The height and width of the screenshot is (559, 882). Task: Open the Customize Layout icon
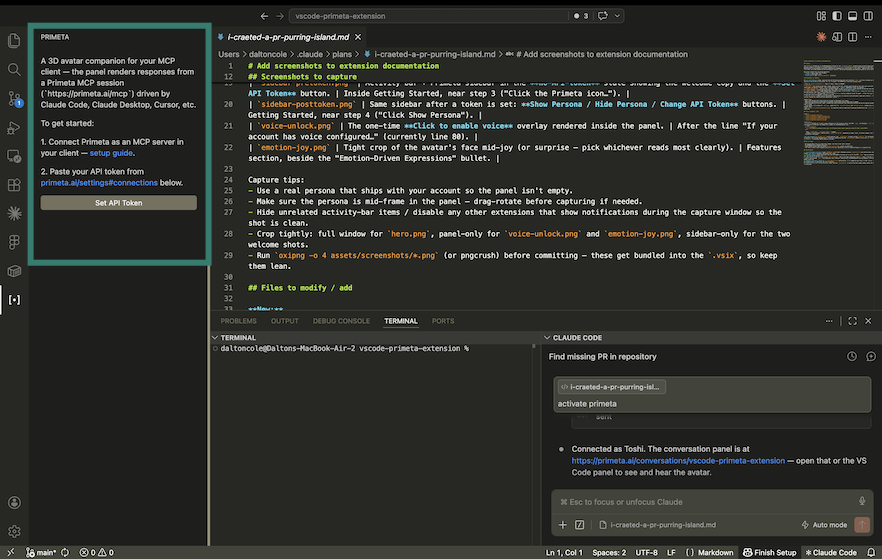click(821, 16)
